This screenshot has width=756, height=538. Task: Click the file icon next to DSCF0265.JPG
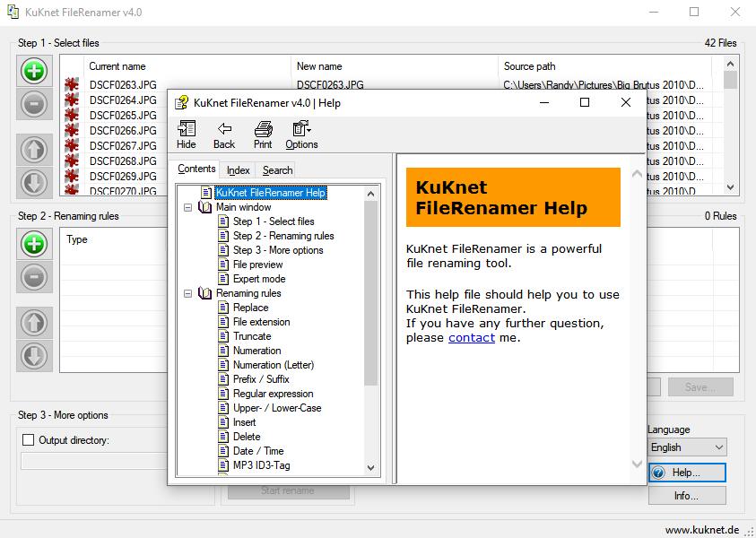[72, 115]
